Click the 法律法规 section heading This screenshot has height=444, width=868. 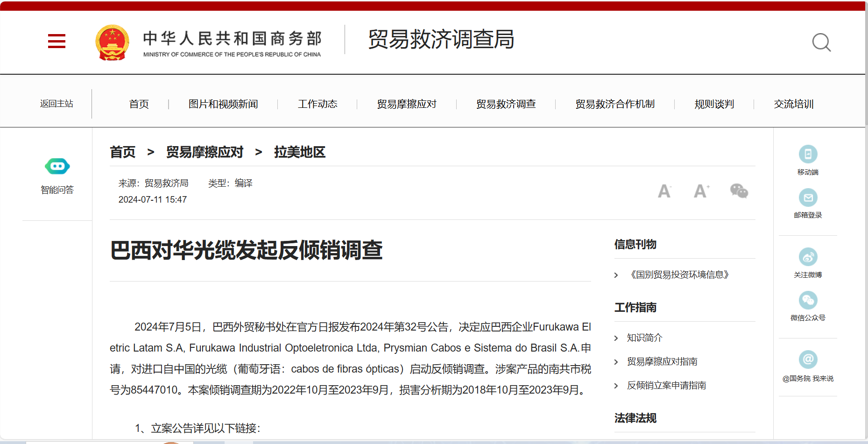point(635,418)
